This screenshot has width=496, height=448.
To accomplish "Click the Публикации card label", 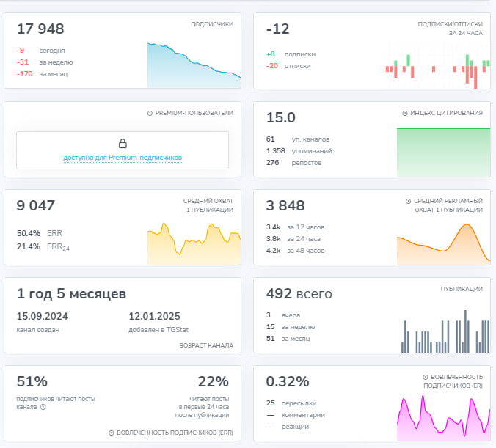I will (462, 289).
